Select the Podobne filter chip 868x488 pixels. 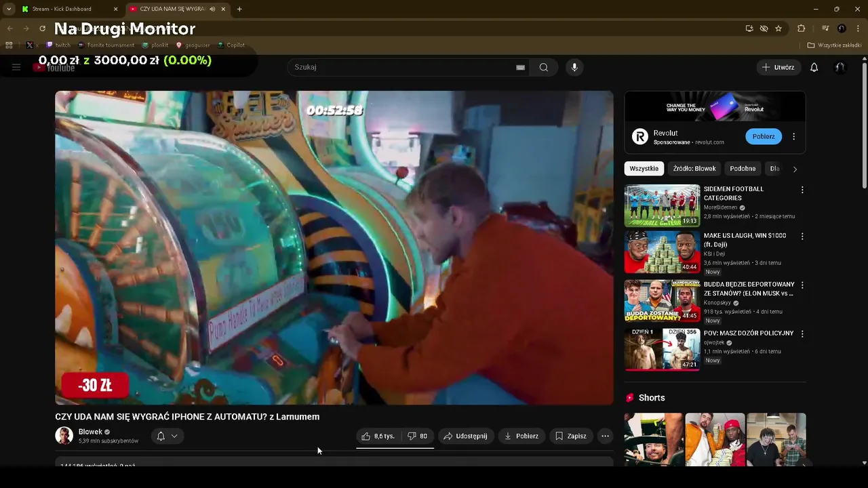click(743, 169)
